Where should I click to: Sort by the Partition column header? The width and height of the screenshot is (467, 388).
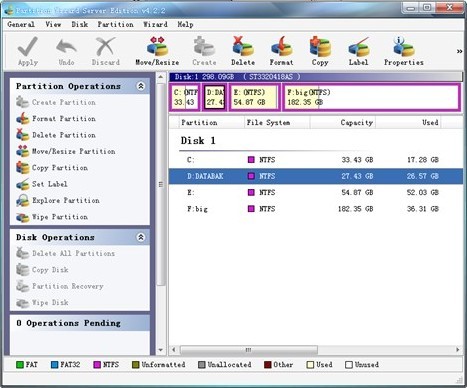(211, 122)
